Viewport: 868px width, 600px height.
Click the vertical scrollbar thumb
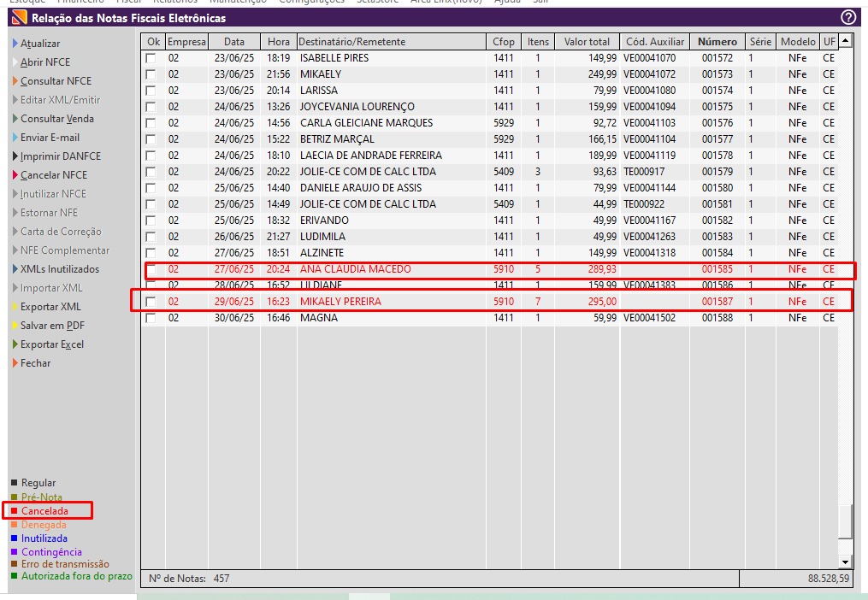[845, 521]
